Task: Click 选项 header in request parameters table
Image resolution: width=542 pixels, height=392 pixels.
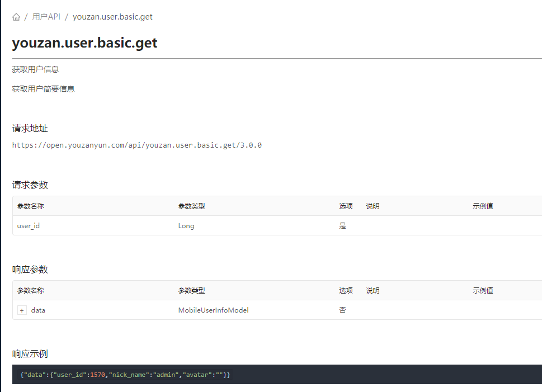Action: click(346, 206)
